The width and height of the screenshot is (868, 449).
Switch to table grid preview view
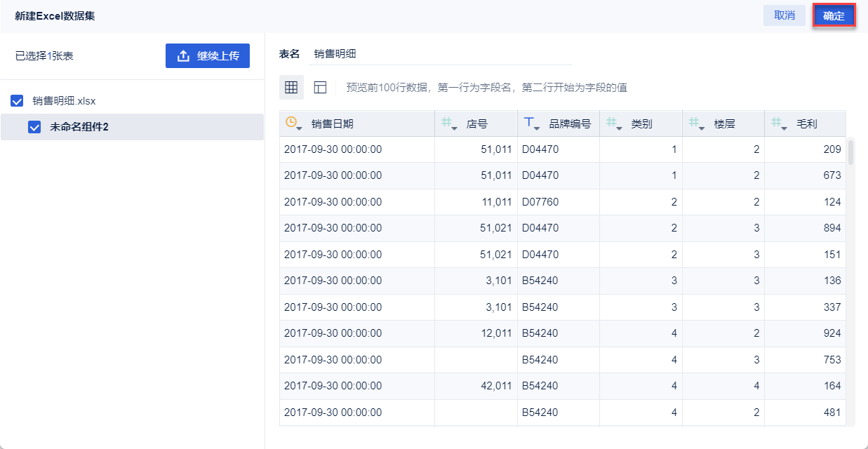(291, 88)
